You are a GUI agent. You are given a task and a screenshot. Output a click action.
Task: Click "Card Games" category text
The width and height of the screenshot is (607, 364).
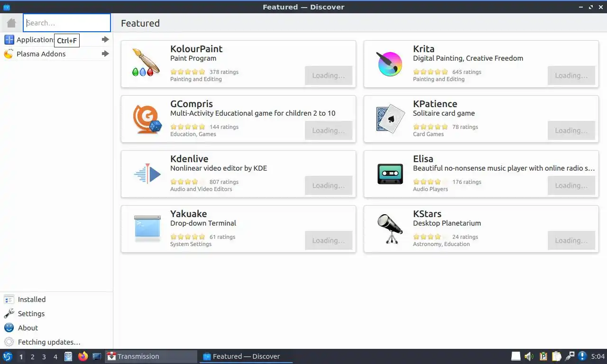click(x=428, y=134)
